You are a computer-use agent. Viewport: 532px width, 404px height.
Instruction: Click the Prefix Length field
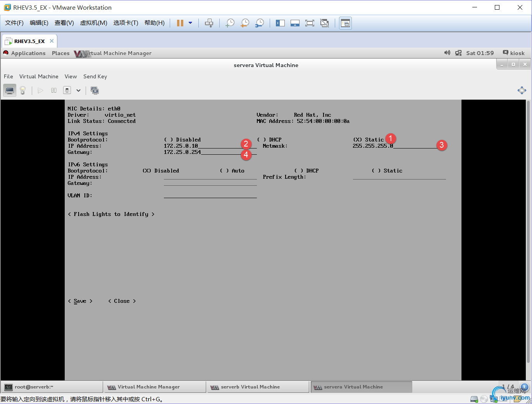(x=399, y=177)
